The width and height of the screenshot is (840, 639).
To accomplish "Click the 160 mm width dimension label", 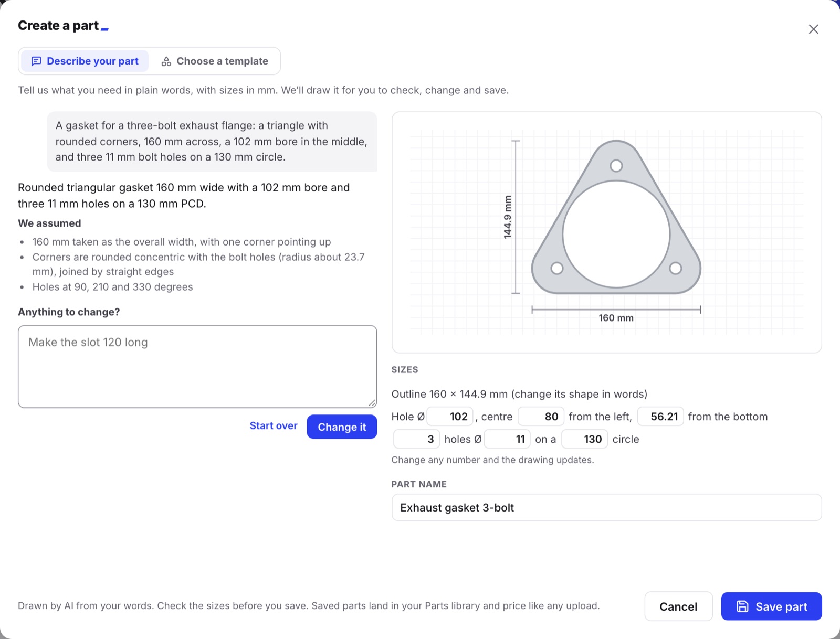I will coord(616,318).
